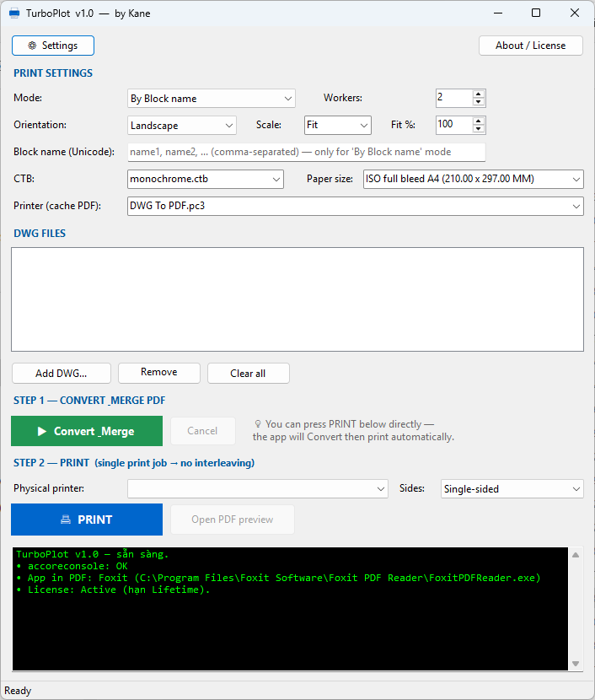Viewport: 595px width, 700px height.
Task: Click the STEP 2 — PRINT heading
Action: pyautogui.click(x=134, y=463)
